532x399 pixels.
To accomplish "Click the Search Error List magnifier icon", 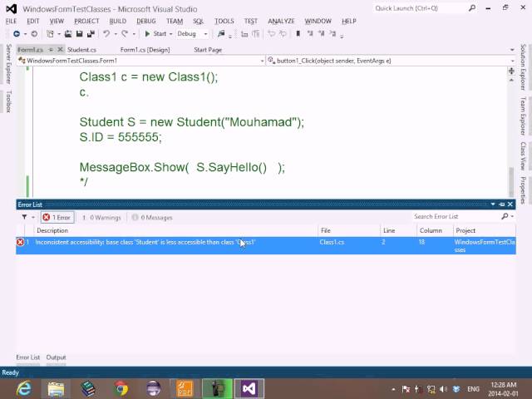I will pos(505,216).
